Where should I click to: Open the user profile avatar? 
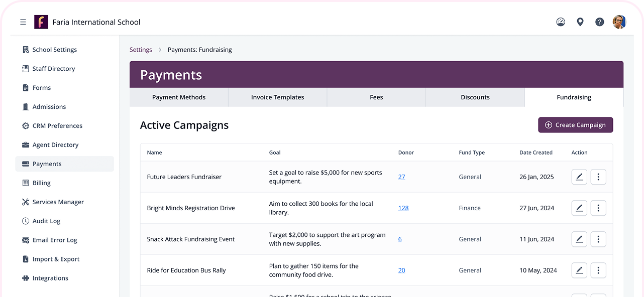click(x=619, y=22)
